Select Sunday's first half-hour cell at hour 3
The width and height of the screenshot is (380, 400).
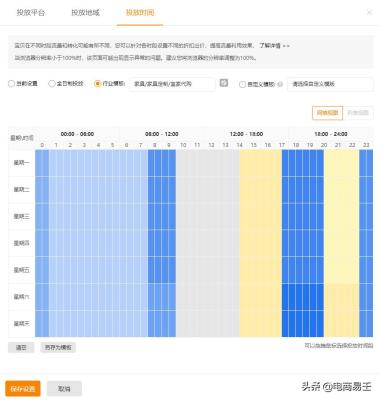click(81, 324)
